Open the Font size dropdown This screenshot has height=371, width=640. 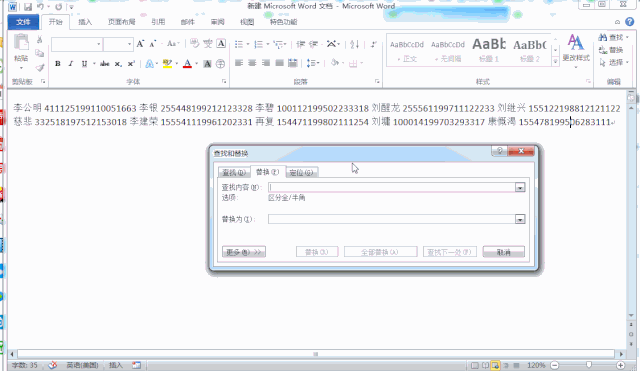coord(129,44)
